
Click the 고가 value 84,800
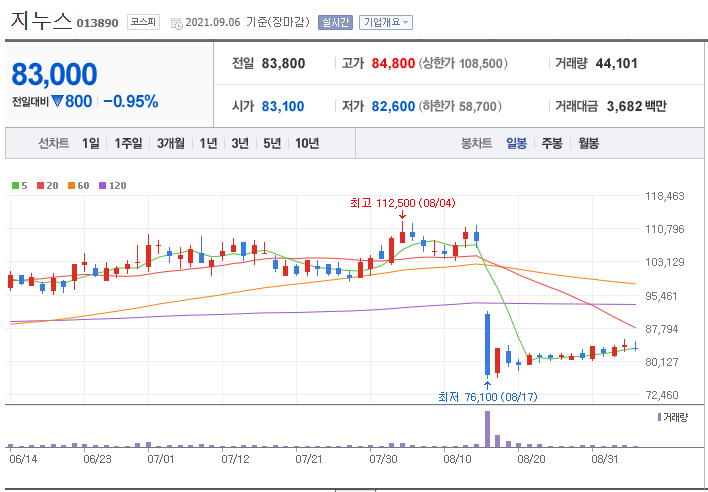point(393,63)
